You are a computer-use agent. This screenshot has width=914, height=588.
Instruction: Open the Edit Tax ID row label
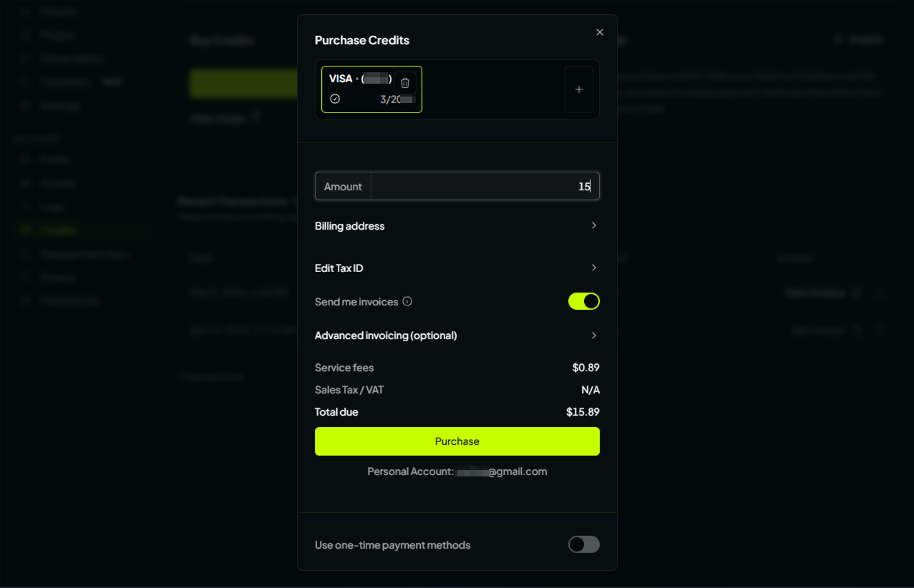click(339, 268)
